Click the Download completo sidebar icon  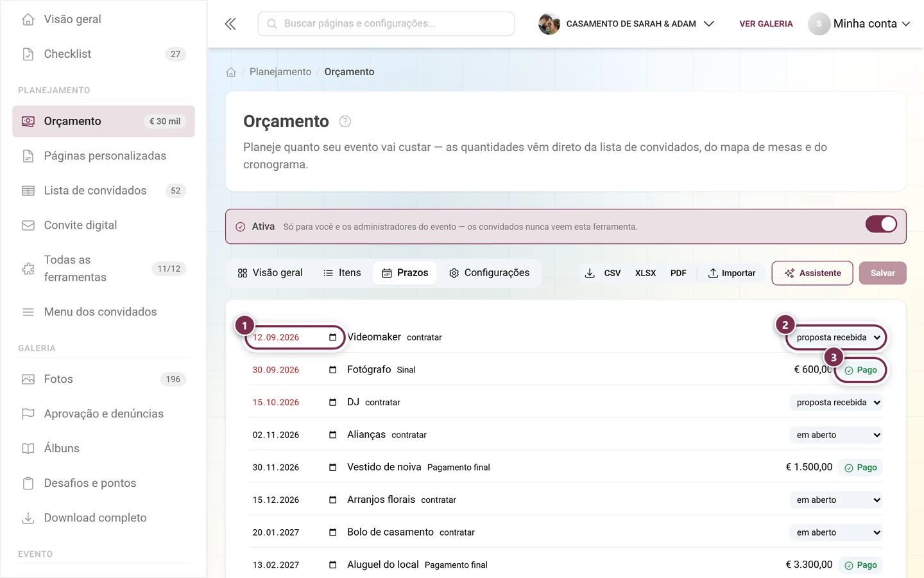[x=28, y=518]
